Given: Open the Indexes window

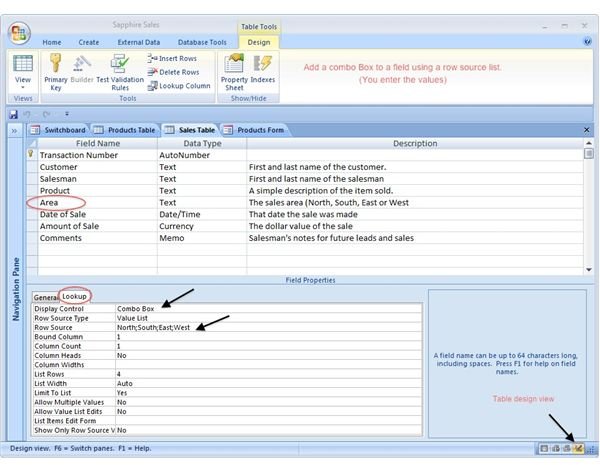Looking at the screenshot, I should click(262, 69).
